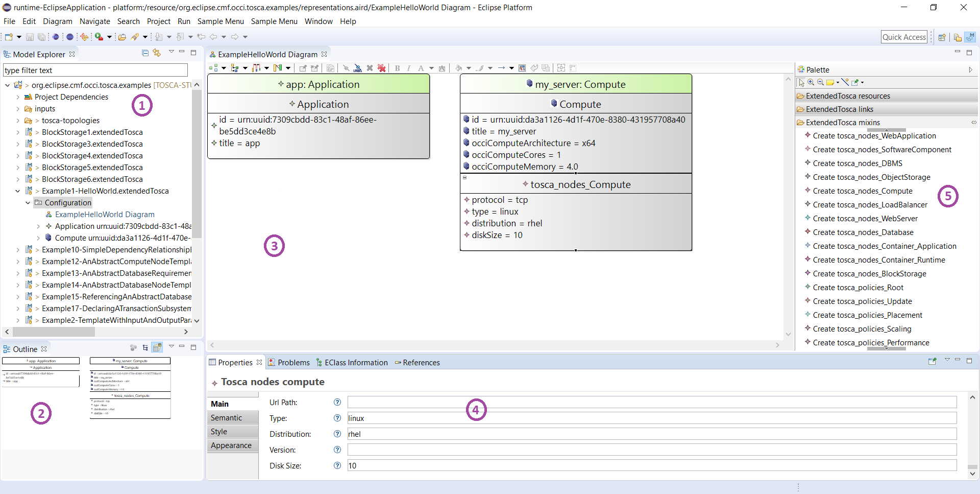
Task: Collapse the Configuration node in Model Explorer
Action: pyautogui.click(x=28, y=203)
